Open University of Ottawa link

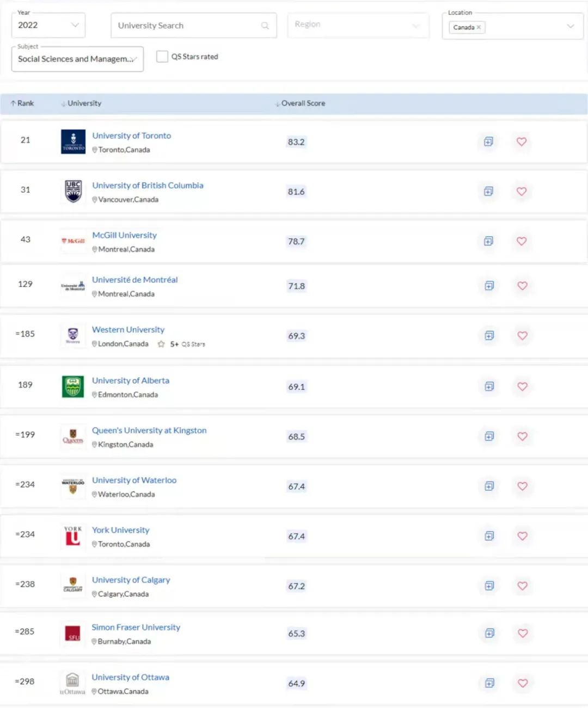pos(130,678)
